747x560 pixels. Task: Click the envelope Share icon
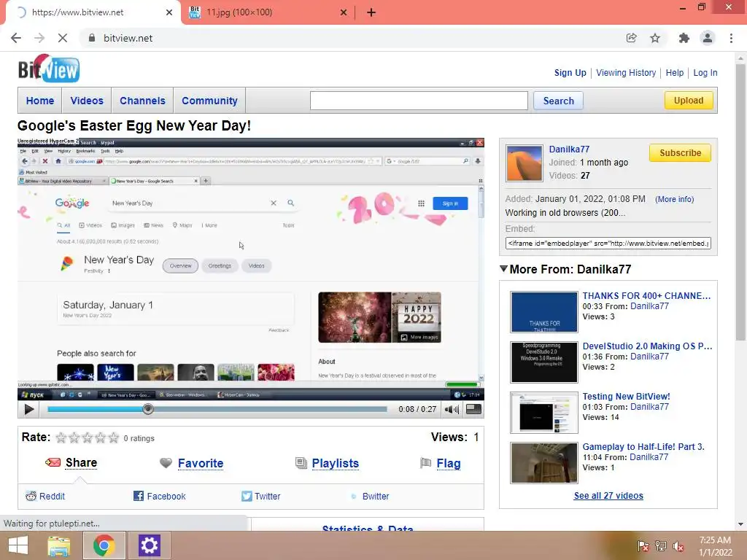[x=53, y=462]
